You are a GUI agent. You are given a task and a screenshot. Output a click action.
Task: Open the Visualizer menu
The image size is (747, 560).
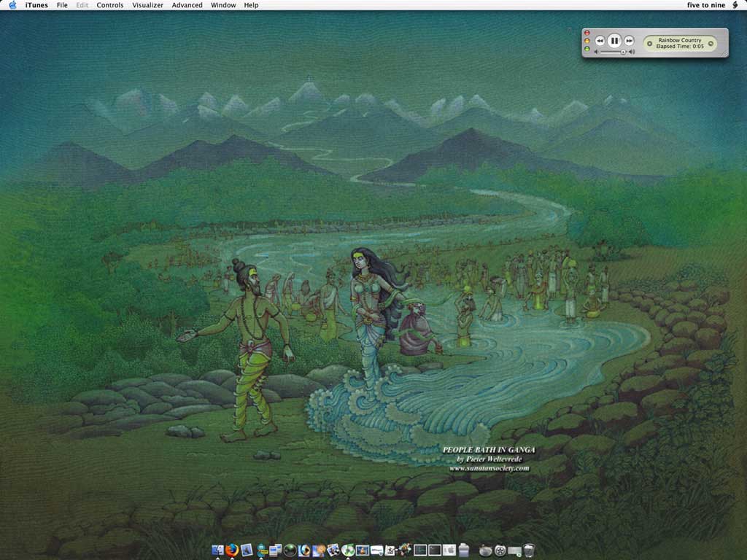pyautogui.click(x=147, y=5)
